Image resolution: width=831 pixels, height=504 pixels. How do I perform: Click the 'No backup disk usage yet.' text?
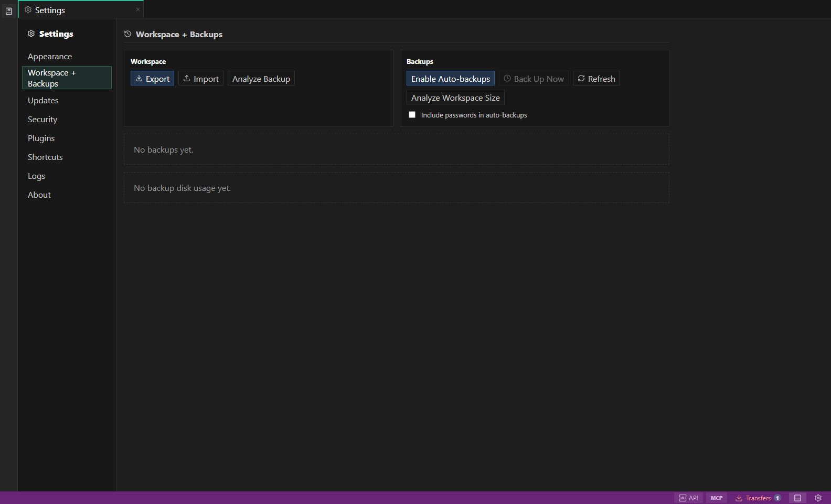click(182, 188)
